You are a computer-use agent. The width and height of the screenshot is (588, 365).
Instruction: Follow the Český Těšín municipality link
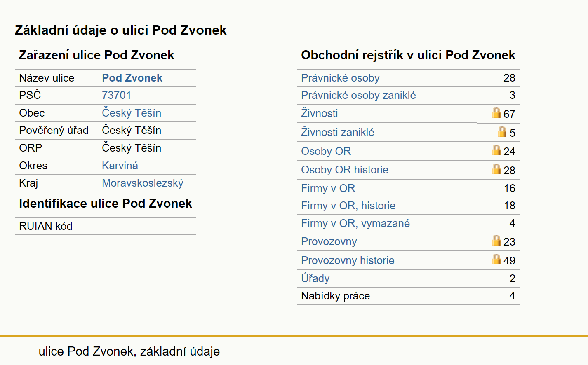tap(132, 113)
